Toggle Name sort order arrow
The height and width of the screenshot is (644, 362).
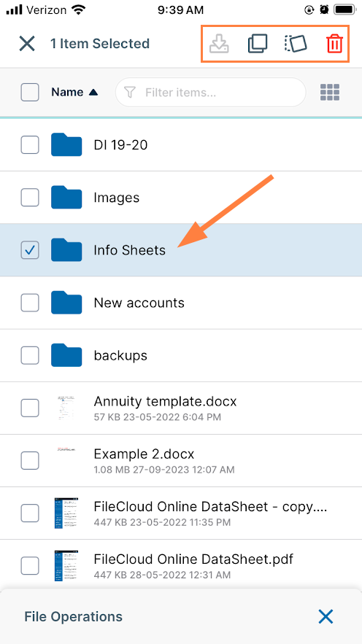coord(93,93)
